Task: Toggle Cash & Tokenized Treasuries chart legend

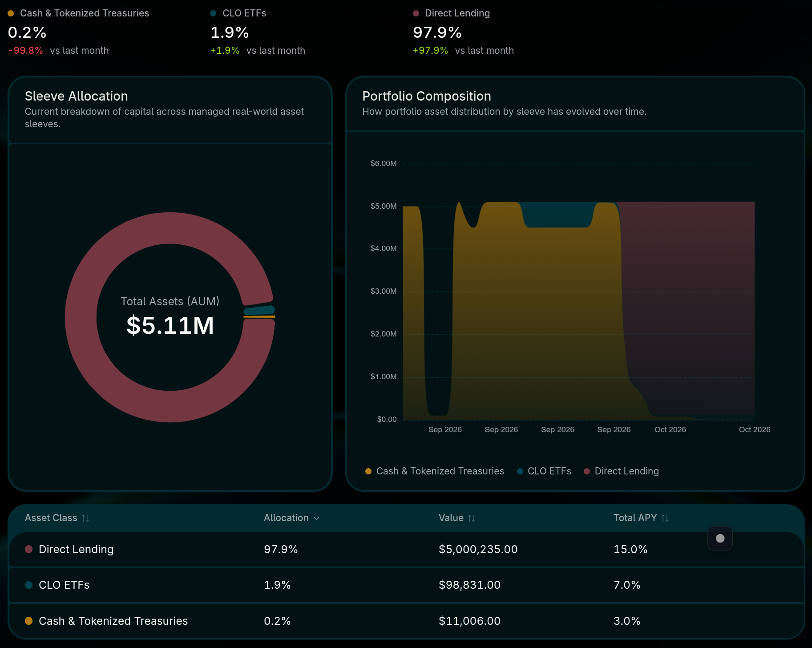Action: [435, 471]
